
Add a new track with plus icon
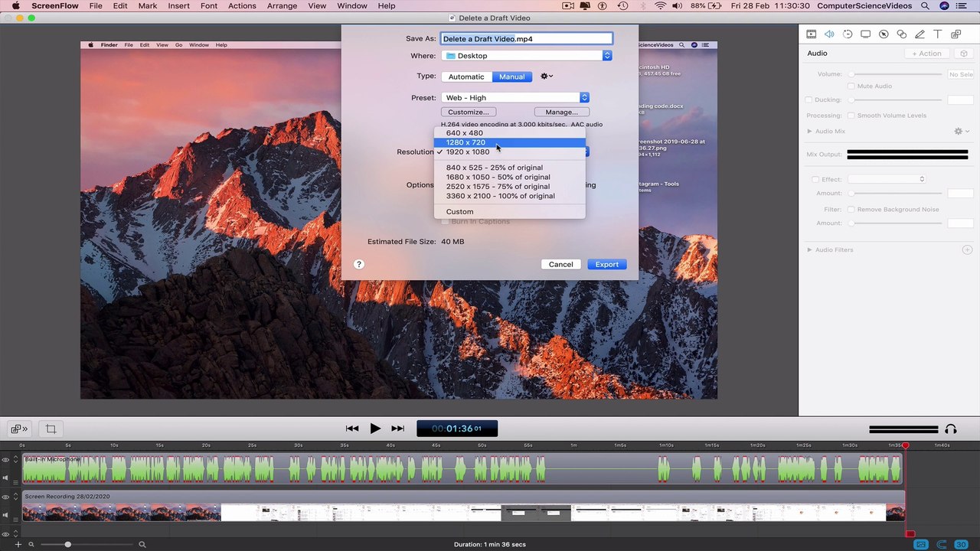(18, 544)
